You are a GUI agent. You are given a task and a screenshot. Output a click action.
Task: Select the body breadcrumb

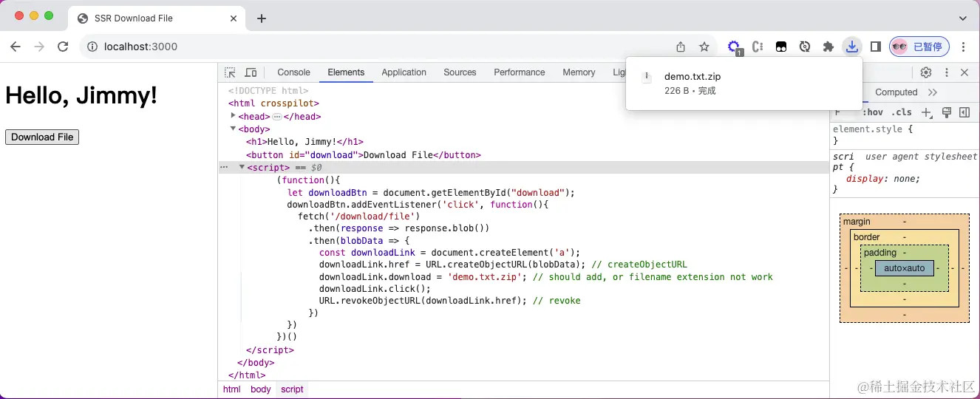pyautogui.click(x=261, y=389)
